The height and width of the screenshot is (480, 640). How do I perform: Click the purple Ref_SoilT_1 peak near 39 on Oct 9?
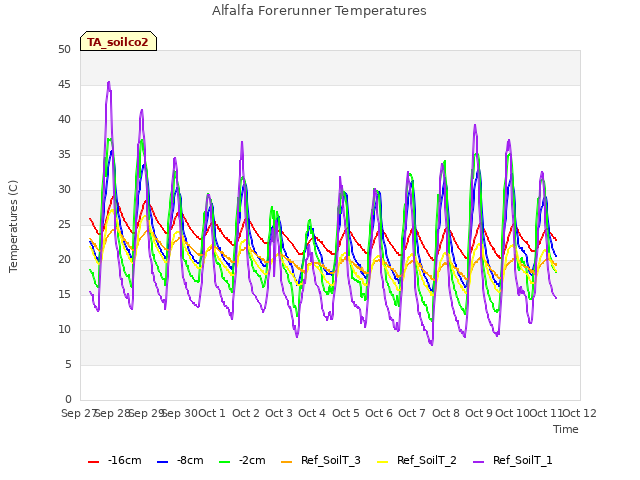coord(475,125)
